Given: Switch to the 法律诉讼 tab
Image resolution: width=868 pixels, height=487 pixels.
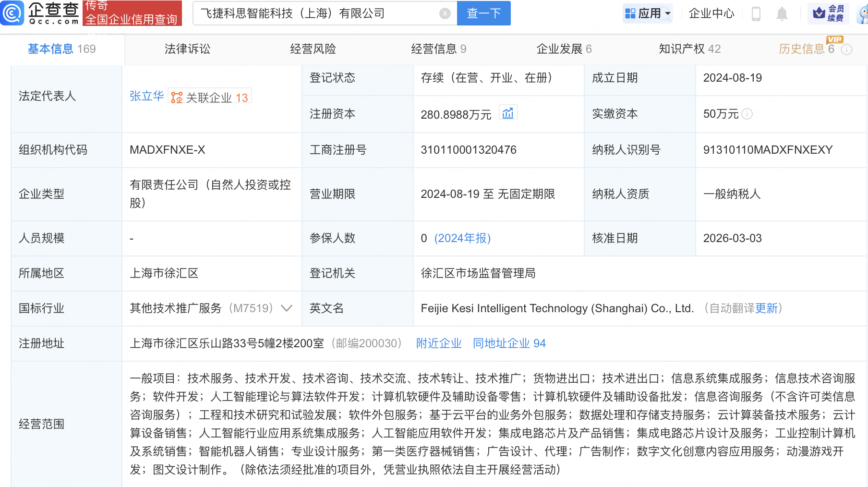Looking at the screenshot, I should pos(187,49).
